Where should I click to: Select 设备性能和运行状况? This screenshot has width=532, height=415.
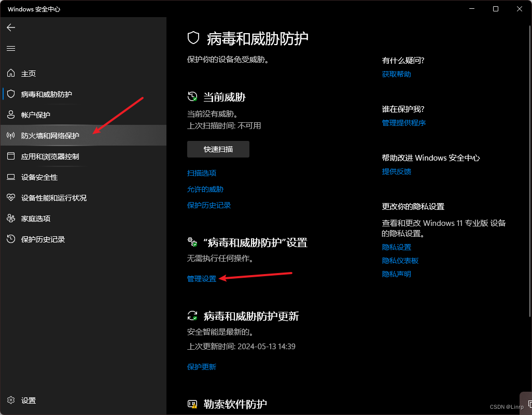[x=83, y=198]
